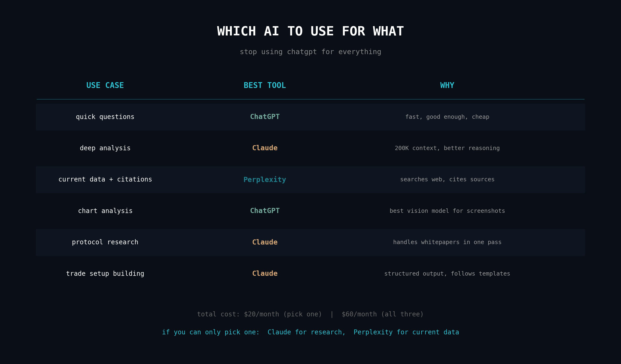
Task: Click ChatGPT in the quick questions row
Action: [x=265, y=117]
